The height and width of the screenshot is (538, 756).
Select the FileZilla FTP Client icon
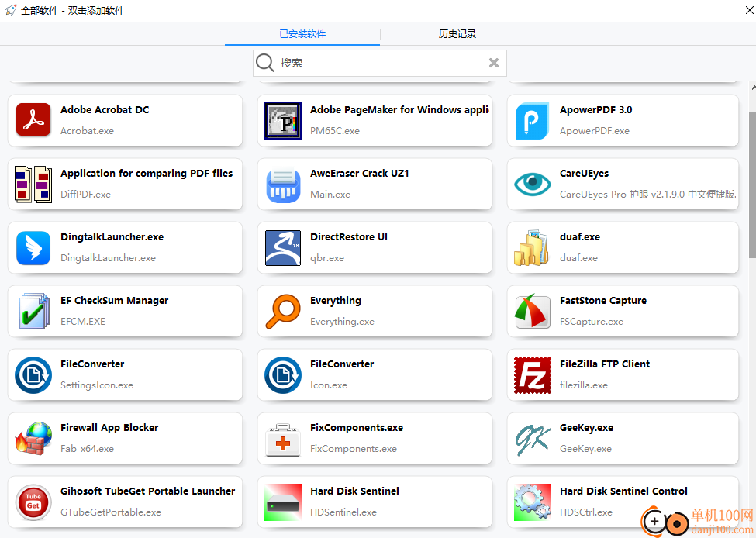point(532,375)
